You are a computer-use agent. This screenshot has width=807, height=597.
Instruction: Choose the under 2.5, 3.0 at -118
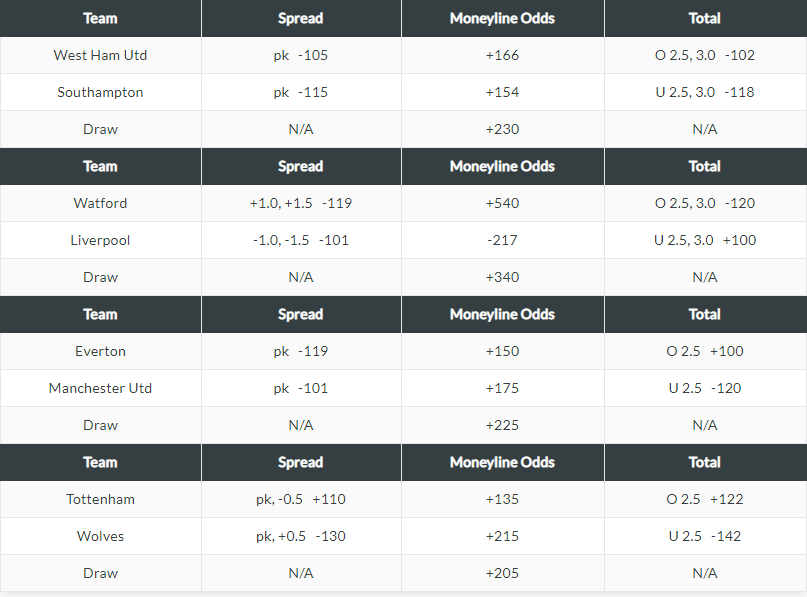(x=704, y=92)
